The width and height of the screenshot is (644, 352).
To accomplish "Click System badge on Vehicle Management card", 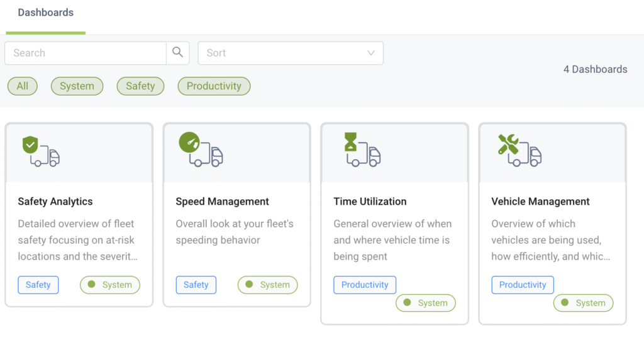I will (583, 303).
